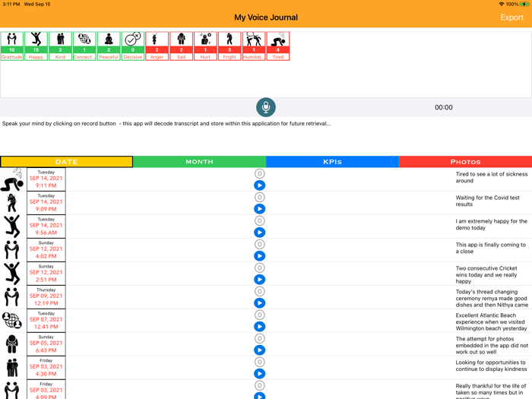The image size is (532, 399).
Task: Select the Fright emotion tile
Action: [x=230, y=46]
